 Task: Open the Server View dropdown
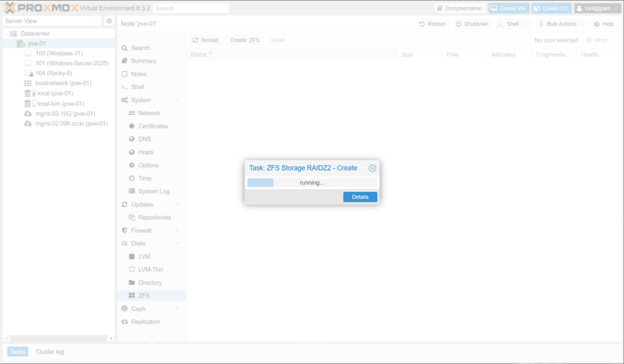pos(52,21)
